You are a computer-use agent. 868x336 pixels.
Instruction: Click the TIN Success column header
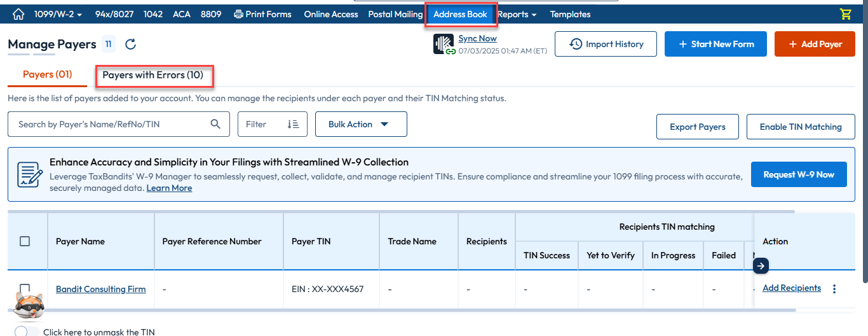546,255
